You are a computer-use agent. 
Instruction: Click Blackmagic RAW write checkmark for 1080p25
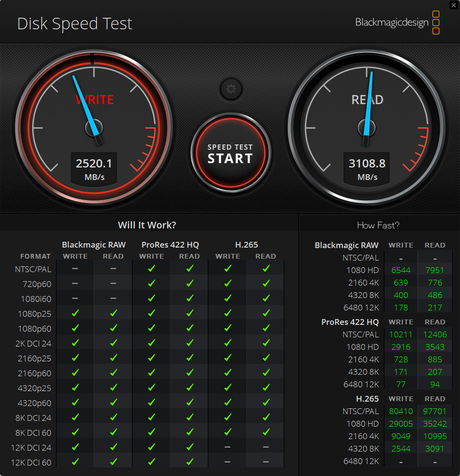(x=75, y=313)
